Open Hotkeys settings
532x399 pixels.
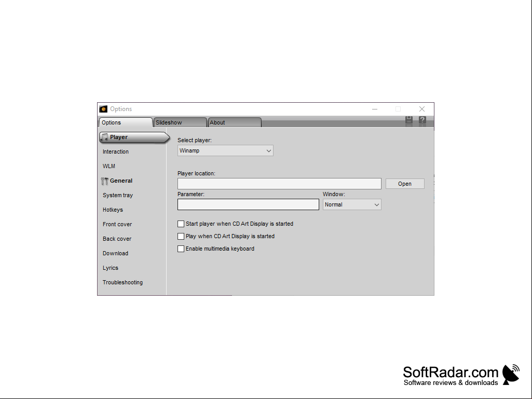(x=113, y=210)
